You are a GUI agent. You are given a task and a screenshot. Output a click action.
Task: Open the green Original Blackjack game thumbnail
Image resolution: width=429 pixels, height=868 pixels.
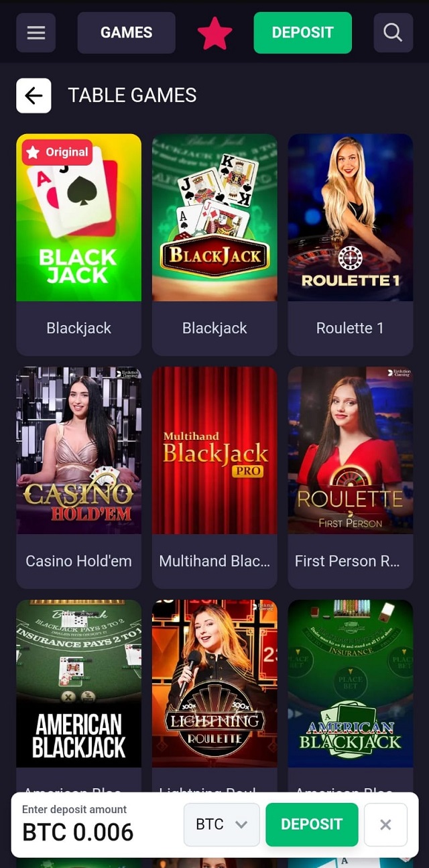[78, 217]
